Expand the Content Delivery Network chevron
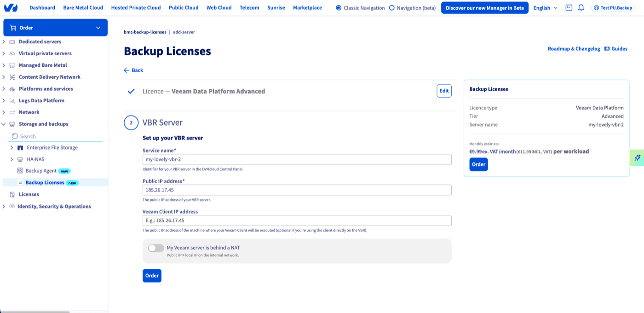The width and height of the screenshot is (644, 313). pos(4,77)
